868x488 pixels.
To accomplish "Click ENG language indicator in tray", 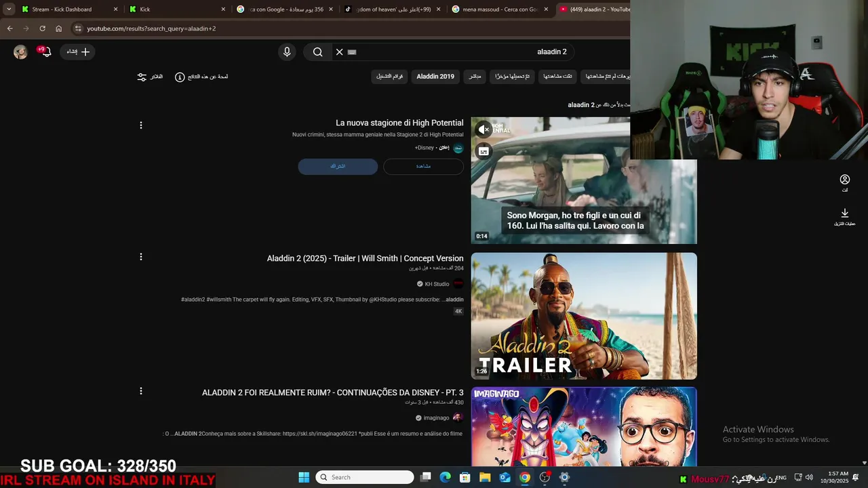I will click(781, 477).
